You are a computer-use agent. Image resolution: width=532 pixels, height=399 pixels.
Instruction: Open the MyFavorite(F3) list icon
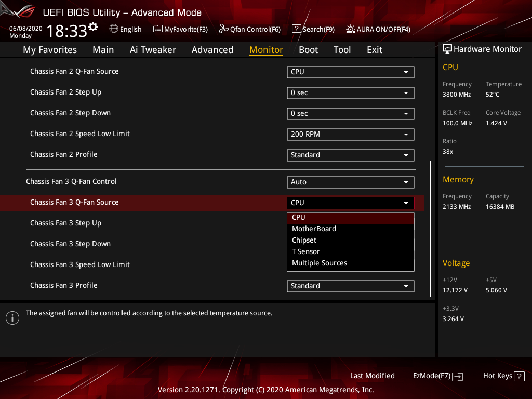158,29
